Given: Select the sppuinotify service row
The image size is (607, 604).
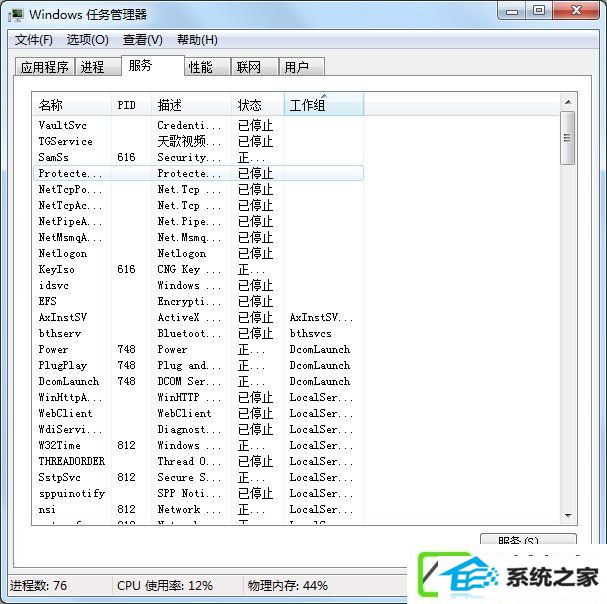Looking at the screenshot, I should (x=198, y=493).
